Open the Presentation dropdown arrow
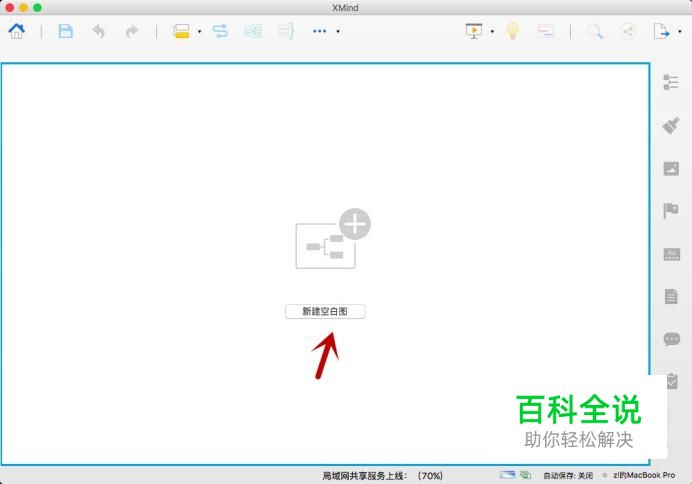The height and width of the screenshot is (484, 692). 492,32
